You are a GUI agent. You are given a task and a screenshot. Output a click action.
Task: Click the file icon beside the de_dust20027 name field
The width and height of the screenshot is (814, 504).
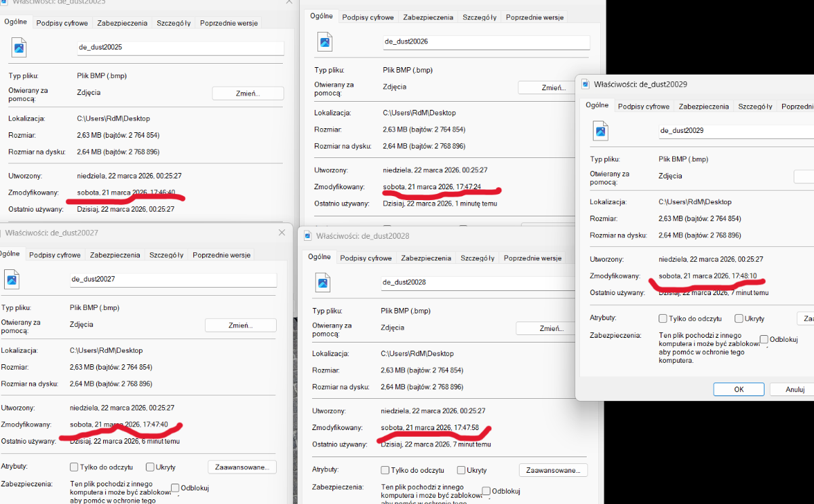[x=12, y=279]
